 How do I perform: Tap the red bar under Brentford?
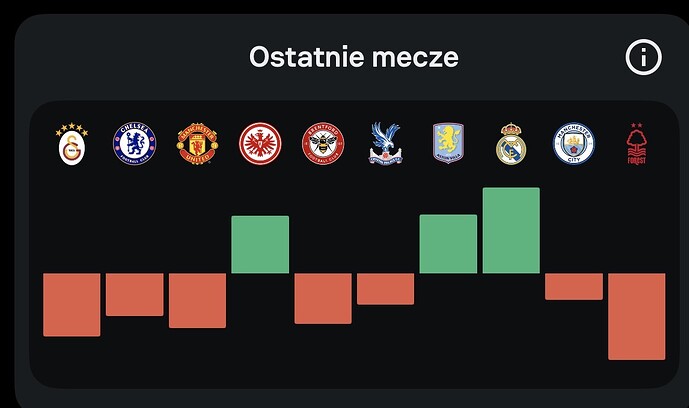pos(323,298)
